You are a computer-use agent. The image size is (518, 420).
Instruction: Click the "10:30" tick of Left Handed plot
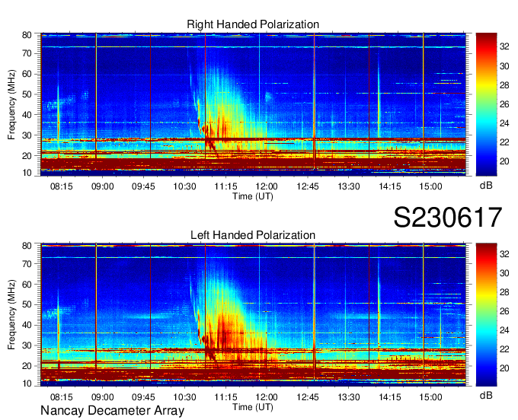coord(184,397)
